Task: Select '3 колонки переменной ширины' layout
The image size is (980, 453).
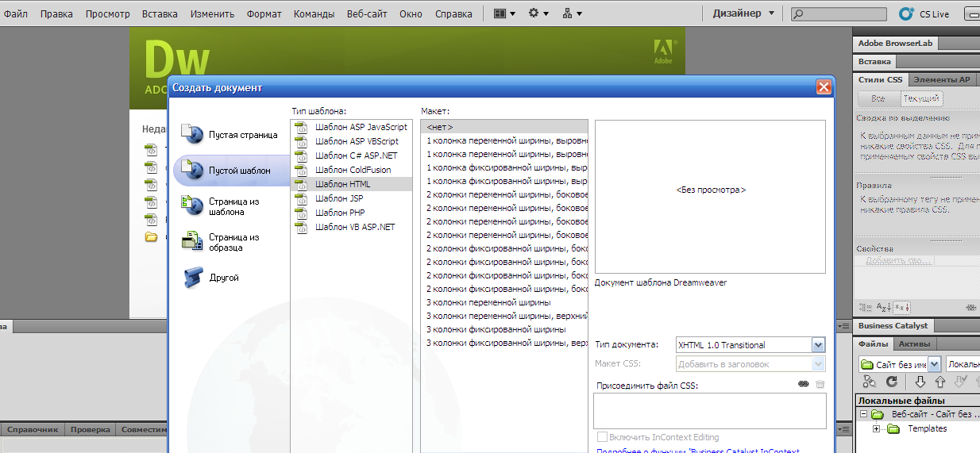Action: [504, 302]
